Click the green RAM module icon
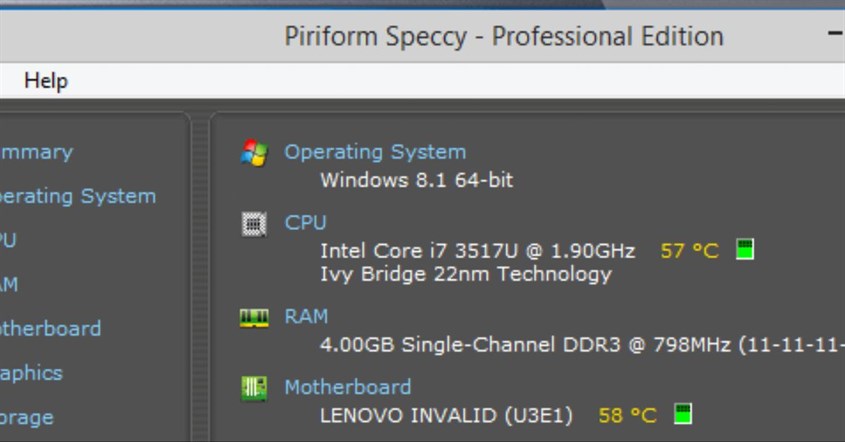The width and height of the screenshot is (845, 442). point(254,317)
